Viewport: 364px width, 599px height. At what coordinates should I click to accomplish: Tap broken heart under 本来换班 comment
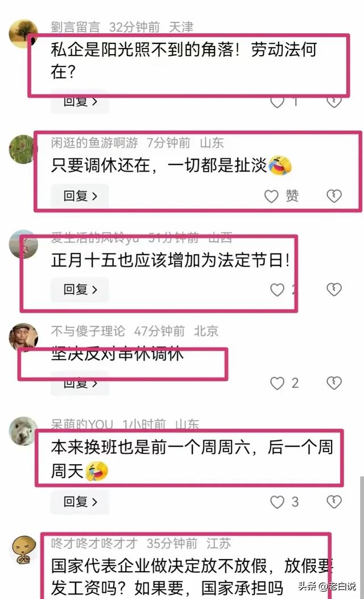tap(334, 502)
